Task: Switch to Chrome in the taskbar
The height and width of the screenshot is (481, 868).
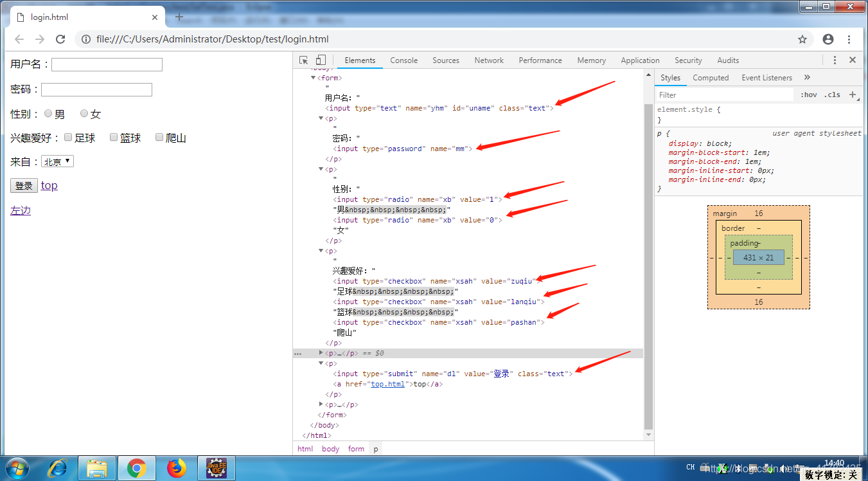Action: click(x=136, y=468)
